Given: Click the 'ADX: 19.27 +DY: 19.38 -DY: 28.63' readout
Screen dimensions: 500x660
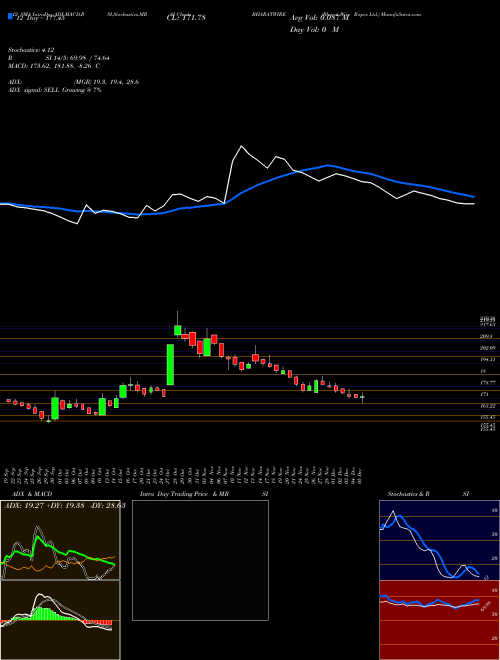Looking at the screenshot, I should click(x=64, y=506).
